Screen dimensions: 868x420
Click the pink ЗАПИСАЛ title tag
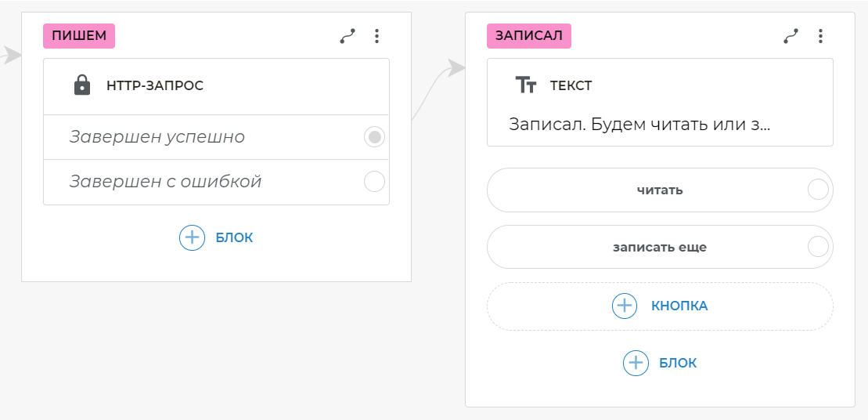coord(529,36)
